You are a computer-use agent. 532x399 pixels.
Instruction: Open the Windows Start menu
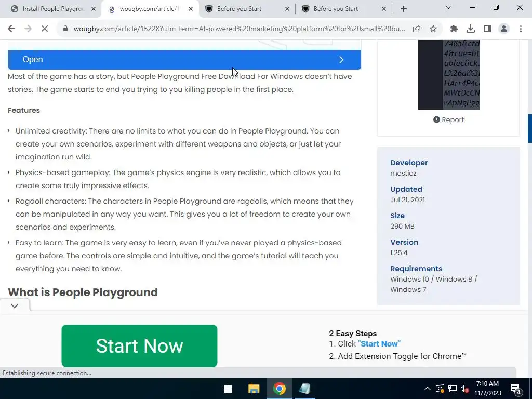coord(228,389)
